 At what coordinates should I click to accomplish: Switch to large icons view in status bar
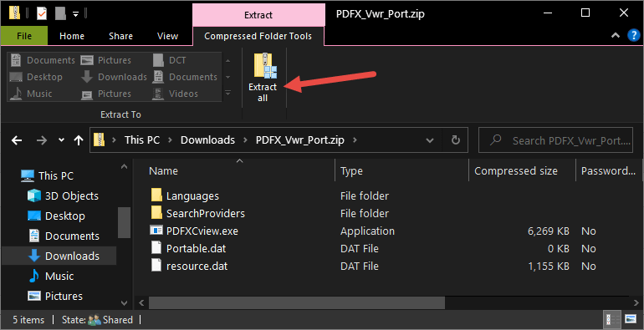(x=630, y=319)
